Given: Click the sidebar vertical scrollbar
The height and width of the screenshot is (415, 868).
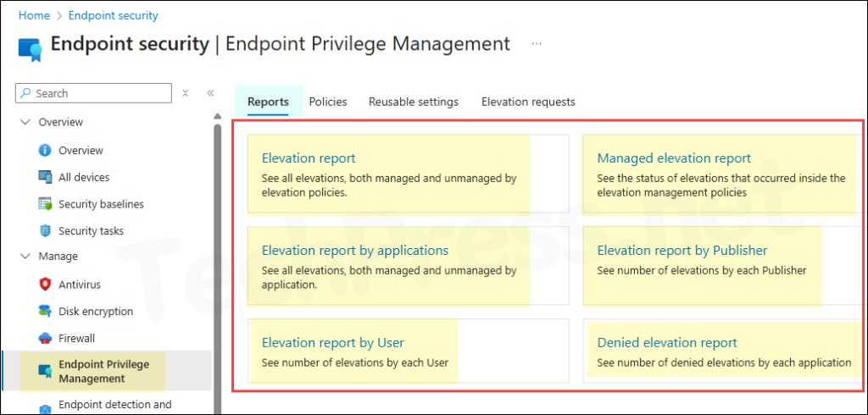Looking at the screenshot, I should 217,268.
